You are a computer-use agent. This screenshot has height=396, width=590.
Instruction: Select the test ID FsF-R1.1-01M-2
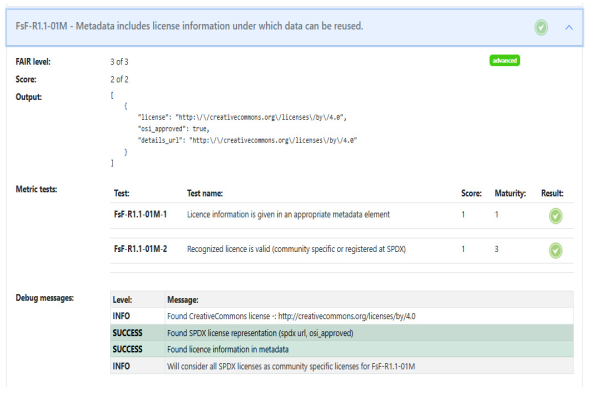click(140, 249)
